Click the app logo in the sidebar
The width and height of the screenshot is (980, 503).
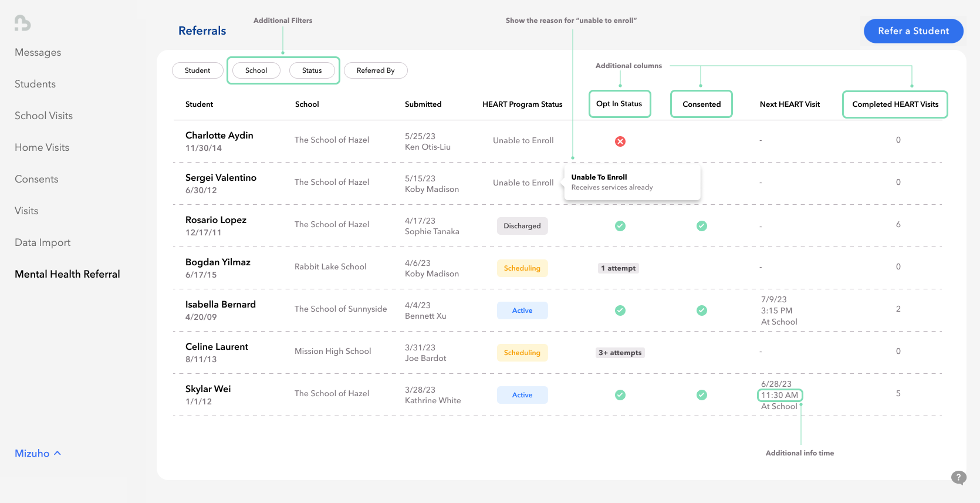point(22,23)
